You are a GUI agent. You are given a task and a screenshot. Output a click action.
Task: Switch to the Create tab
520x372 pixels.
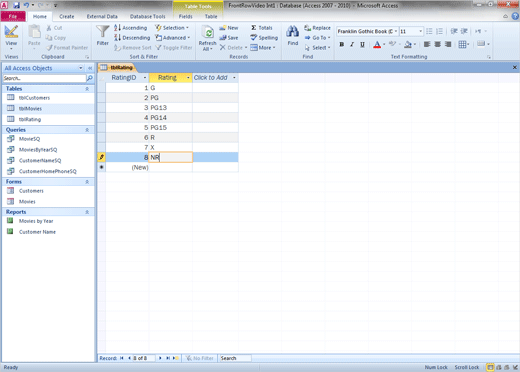(x=67, y=16)
